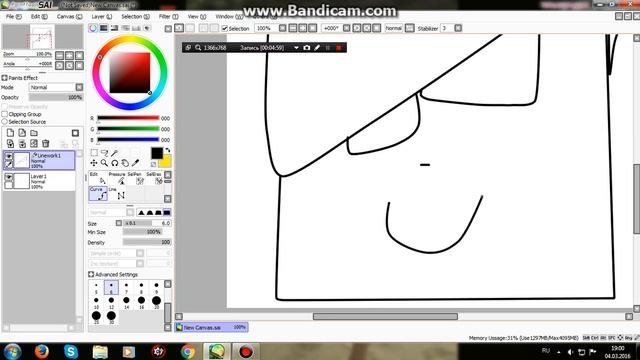Open the rotation angle dropdown
This screenshot has width=640, height=360.
click(347, 28)
